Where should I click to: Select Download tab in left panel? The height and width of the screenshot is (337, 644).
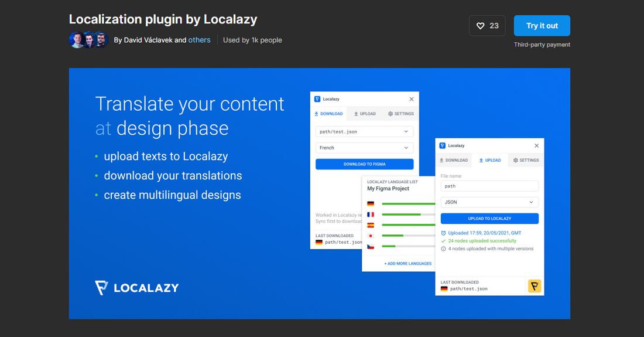[328, 114]
